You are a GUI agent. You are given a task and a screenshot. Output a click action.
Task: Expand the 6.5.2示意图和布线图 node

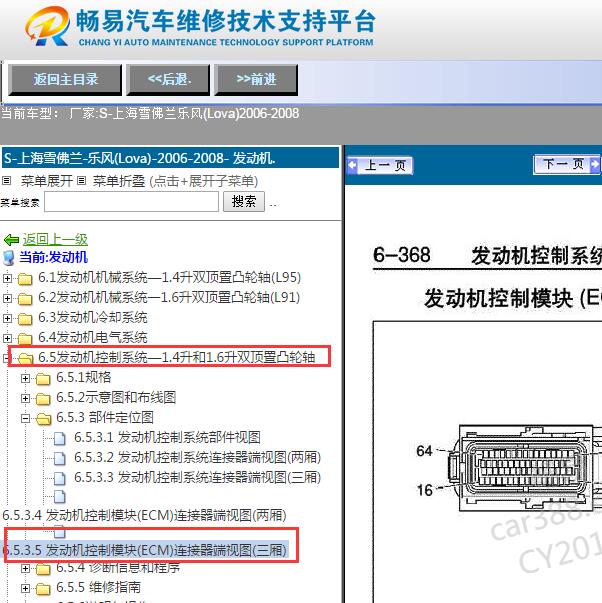(25, 398)
